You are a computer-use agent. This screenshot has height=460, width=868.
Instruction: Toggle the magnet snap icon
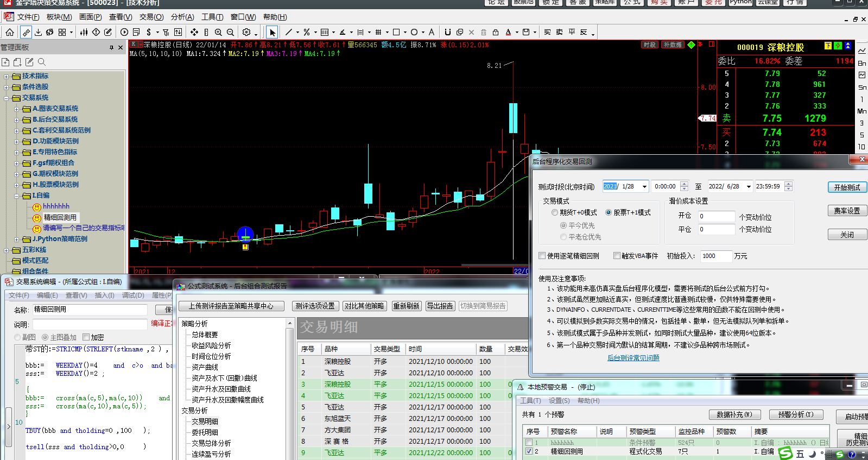tap(447, 32)
